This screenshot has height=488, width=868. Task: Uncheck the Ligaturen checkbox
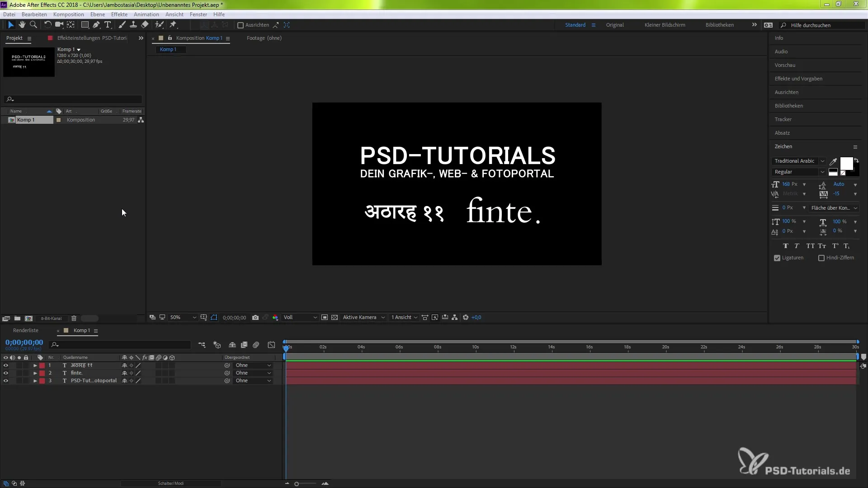pyautogui.click(x=777, y=258)
